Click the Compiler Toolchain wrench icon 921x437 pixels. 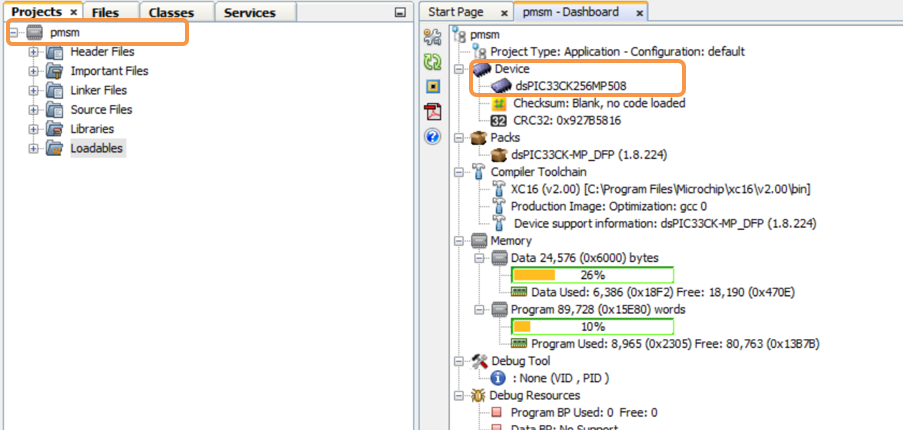tap(479, 172)
